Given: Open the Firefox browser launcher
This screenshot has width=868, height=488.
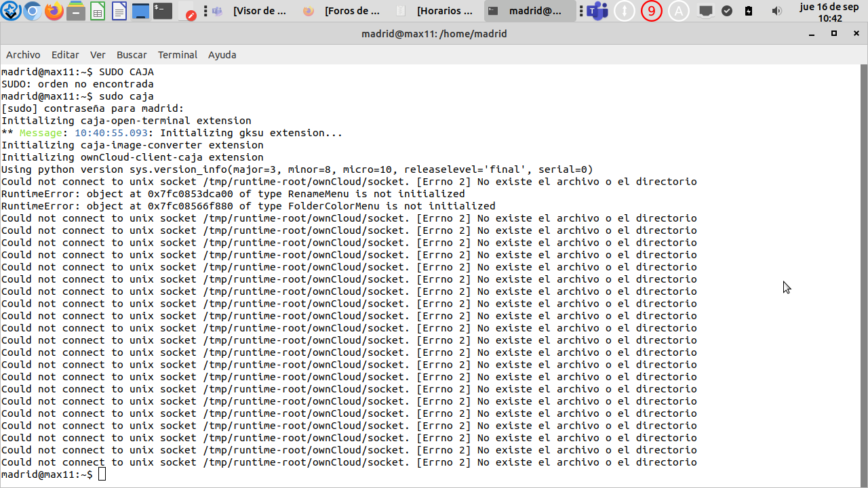Looking at the screenshot, I should pos(54,11).
